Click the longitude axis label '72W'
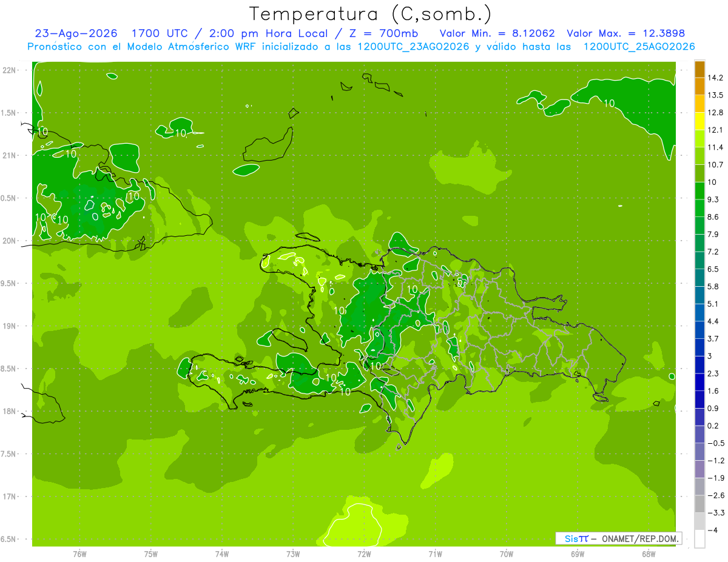The height and width of the screenshot is (562, 728). click(364, 555)
